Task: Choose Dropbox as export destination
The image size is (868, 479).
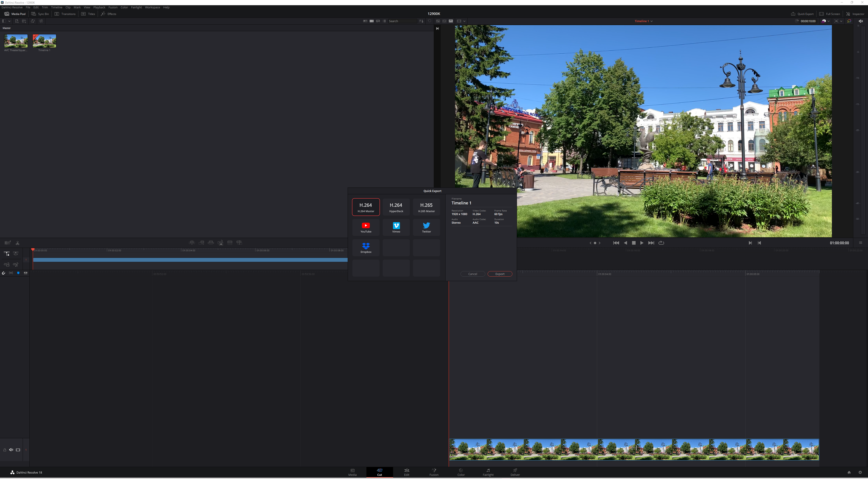Action: pos(366,248)
